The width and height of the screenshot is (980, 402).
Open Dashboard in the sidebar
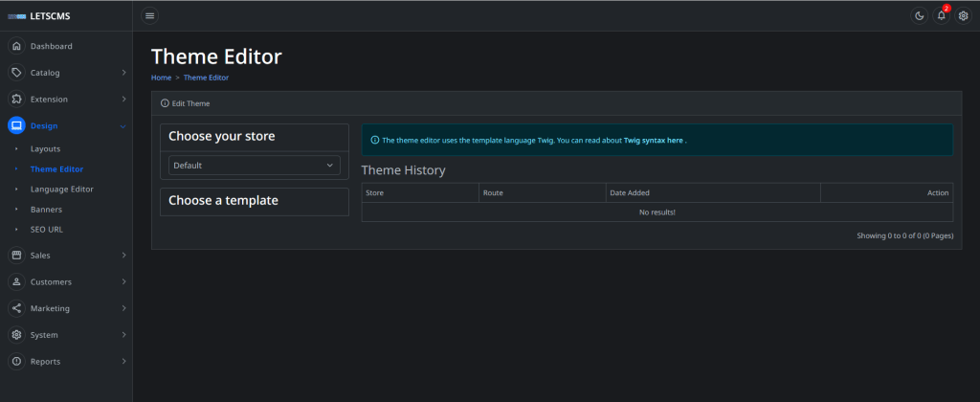(x=52, y=46)
